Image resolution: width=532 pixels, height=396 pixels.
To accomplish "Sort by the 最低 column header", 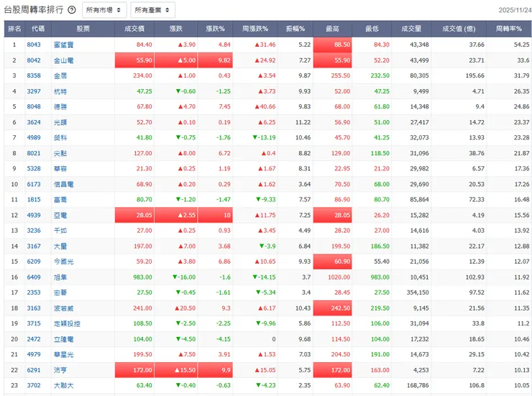I will [x=372, y=29].
